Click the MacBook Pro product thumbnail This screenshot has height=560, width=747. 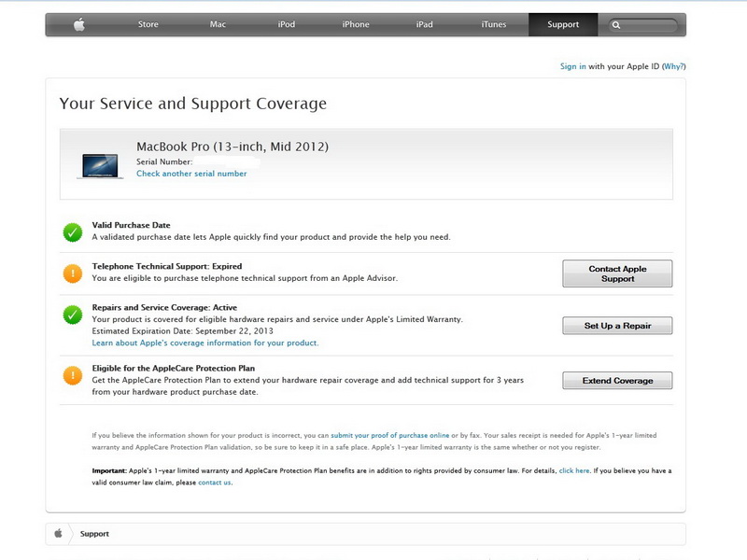pyautogui.click(x=100, y=166)
